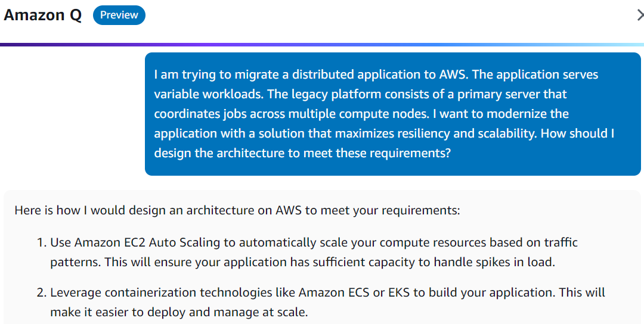
Task: Click the Amazon Q panel title
Action: pyautogui.click(x=43, y=15)
